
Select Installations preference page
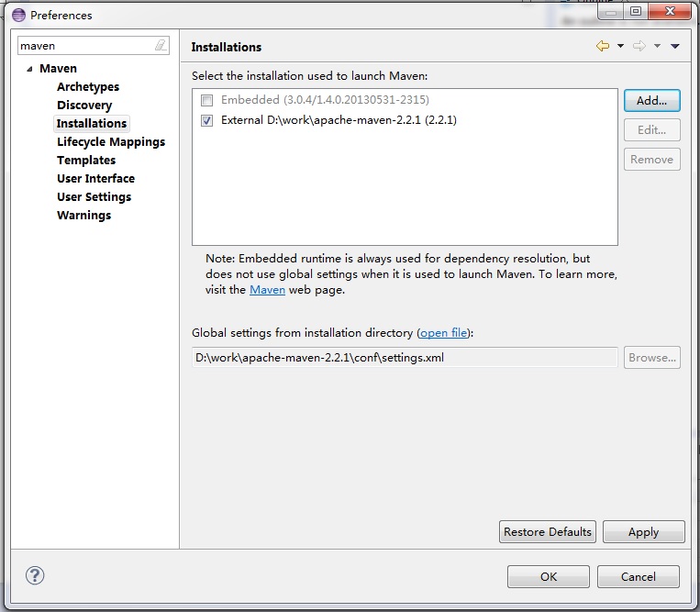(x=92, y=123)
